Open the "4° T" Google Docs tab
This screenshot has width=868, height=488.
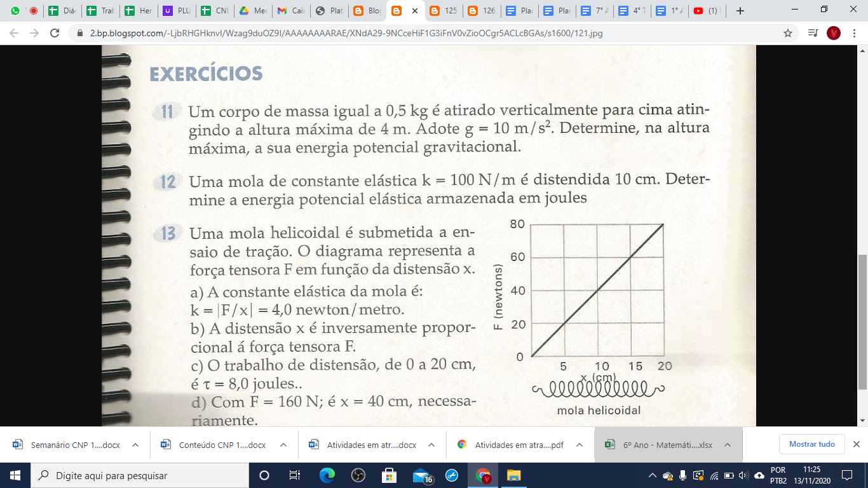click(634, 11)
